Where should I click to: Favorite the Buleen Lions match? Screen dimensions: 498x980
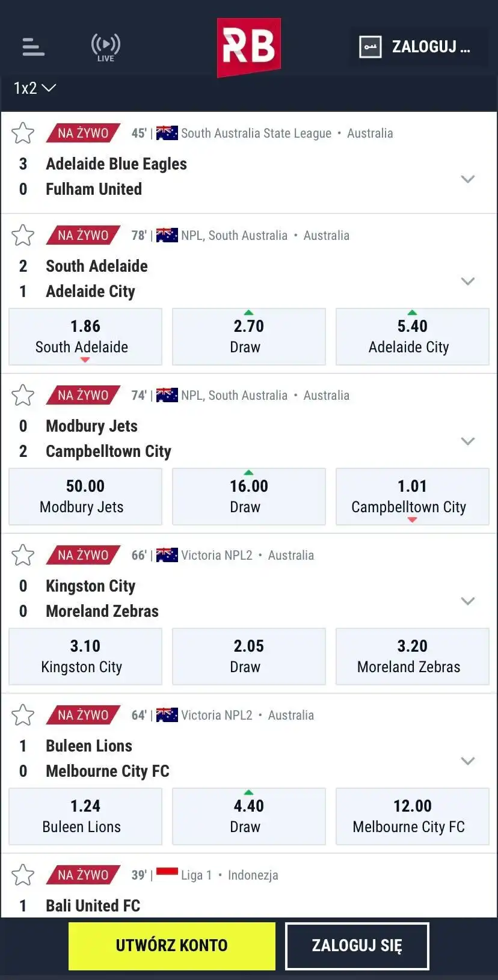tap(23, 715)
